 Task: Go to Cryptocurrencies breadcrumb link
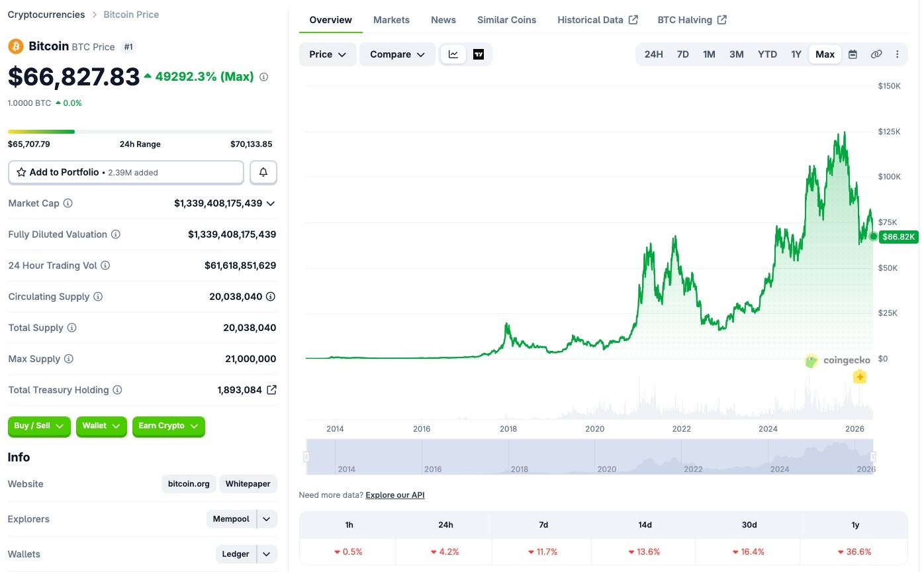coord(46,15)
